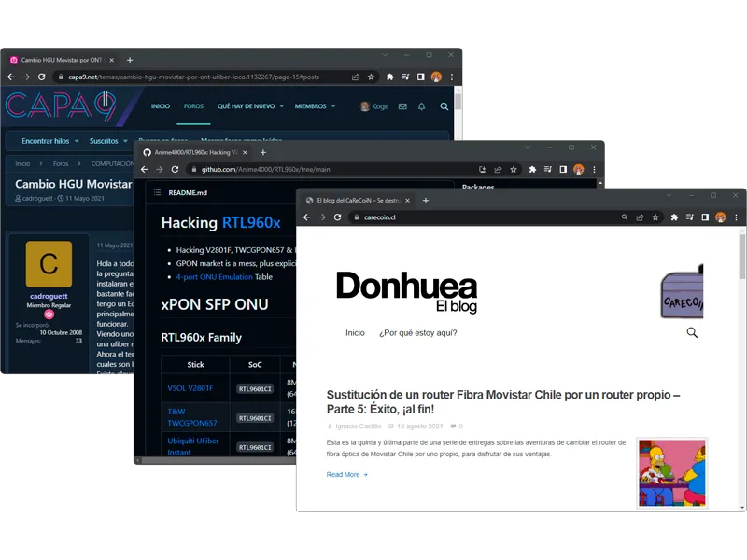Switch to the El blog del CaReCoiN browser tab
747x560 pixels.
pos(359,201)
